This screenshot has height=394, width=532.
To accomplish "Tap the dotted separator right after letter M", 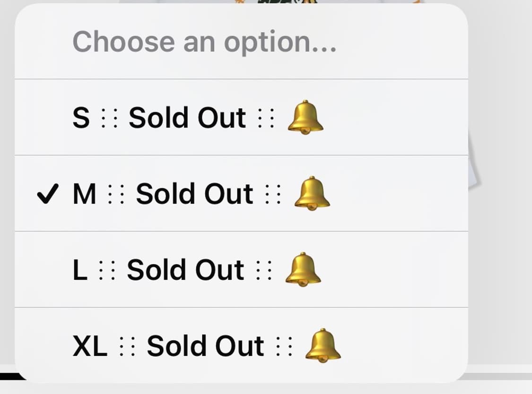I will point(116,195).
